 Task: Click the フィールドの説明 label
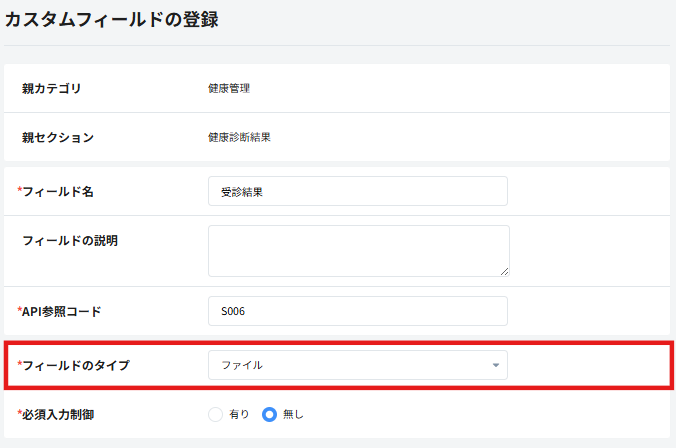pyautogui.click(x=70, y=241)
